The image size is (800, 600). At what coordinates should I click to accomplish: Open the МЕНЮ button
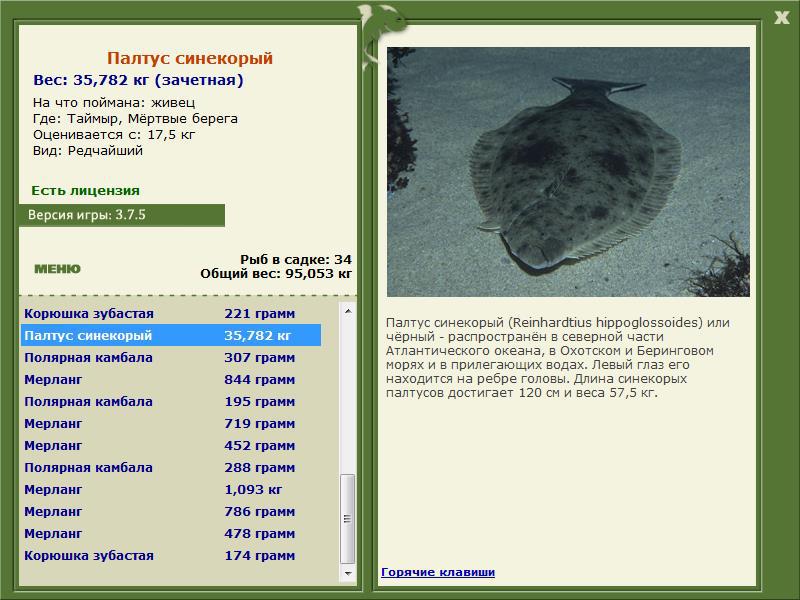57,269
